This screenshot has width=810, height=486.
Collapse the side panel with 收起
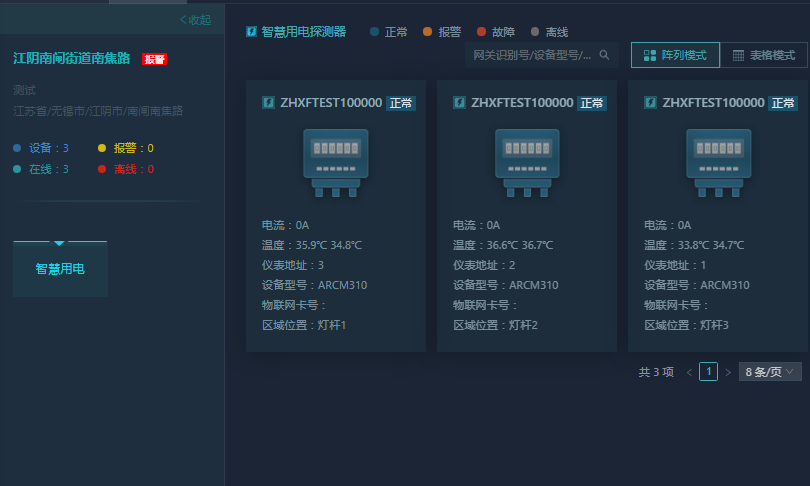(x=195, y=20)
